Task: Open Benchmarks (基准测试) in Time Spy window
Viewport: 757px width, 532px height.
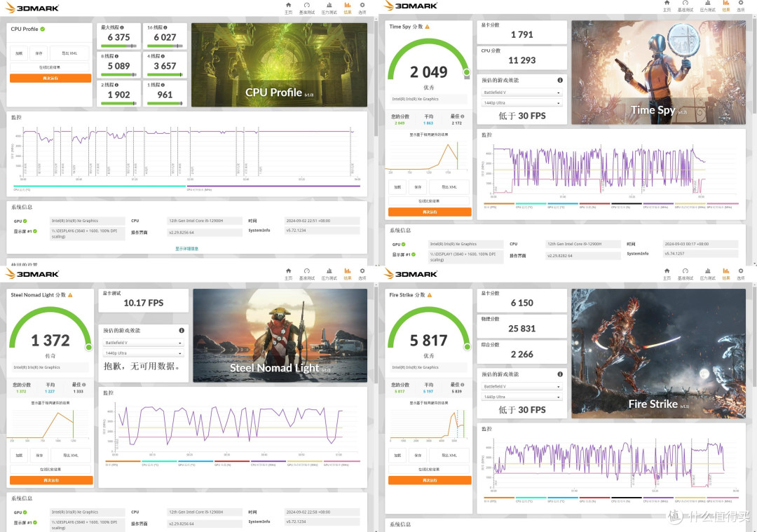Action: [x=685, y=6]
